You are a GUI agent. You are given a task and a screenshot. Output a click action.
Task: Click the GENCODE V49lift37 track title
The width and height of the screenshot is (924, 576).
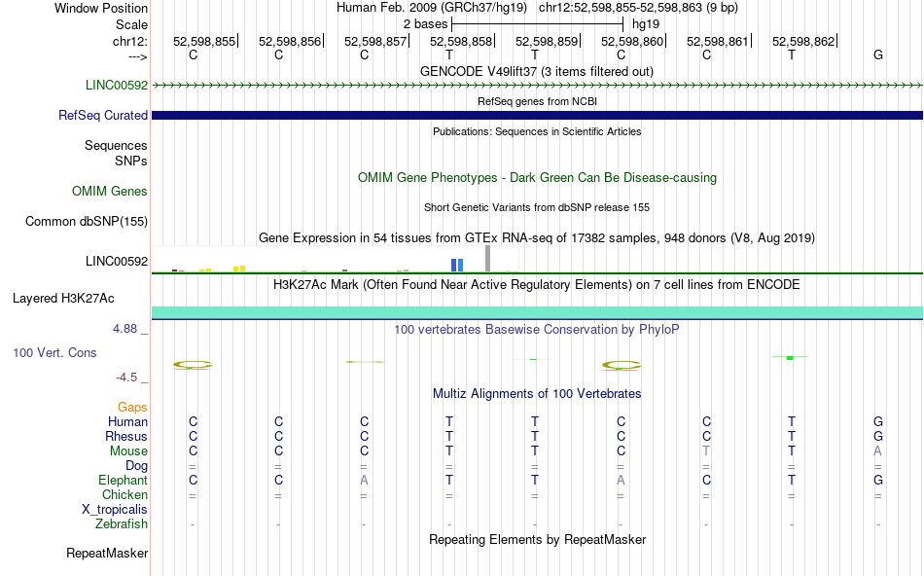pyautogui.click(x=537, y=71)
